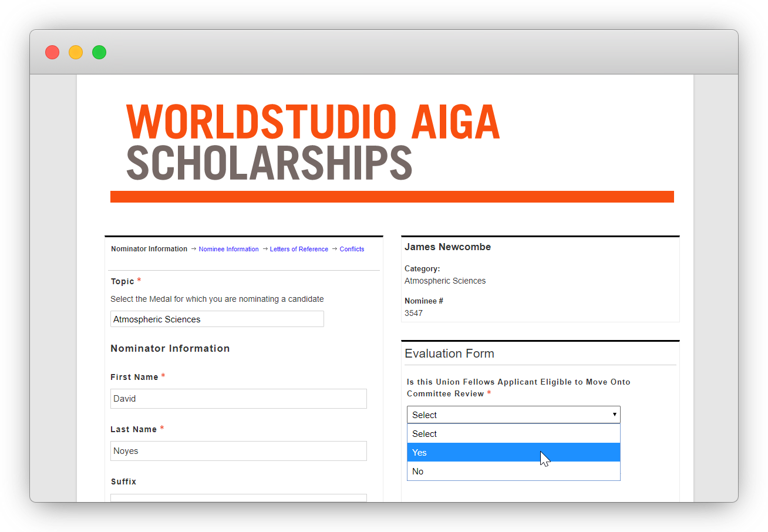
Task: Click the empty Suffix input field
Action: point(238,498)
